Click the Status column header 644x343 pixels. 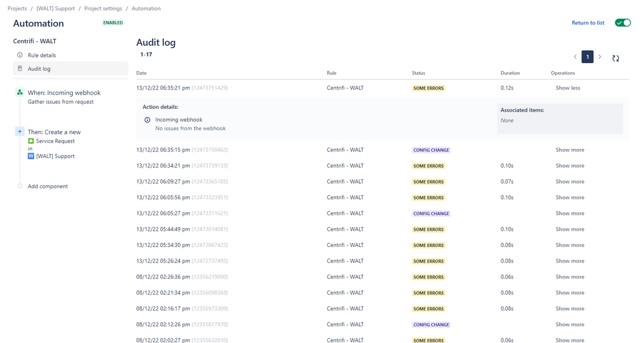419,73
